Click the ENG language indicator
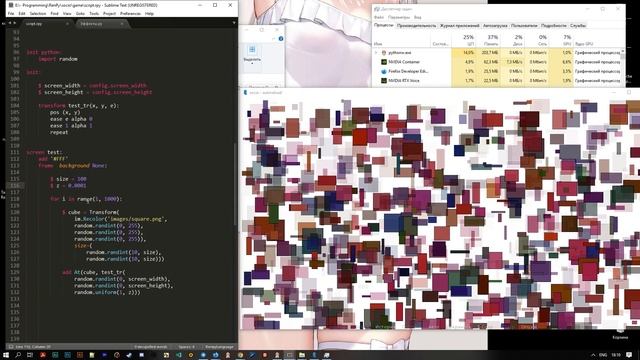 603,355
